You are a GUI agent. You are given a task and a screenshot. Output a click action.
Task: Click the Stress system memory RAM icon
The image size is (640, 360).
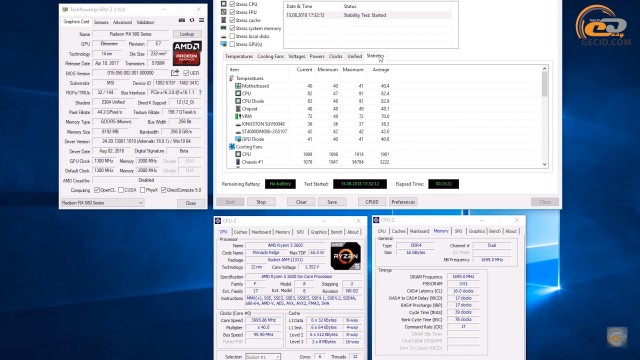[x=223, y=28]
